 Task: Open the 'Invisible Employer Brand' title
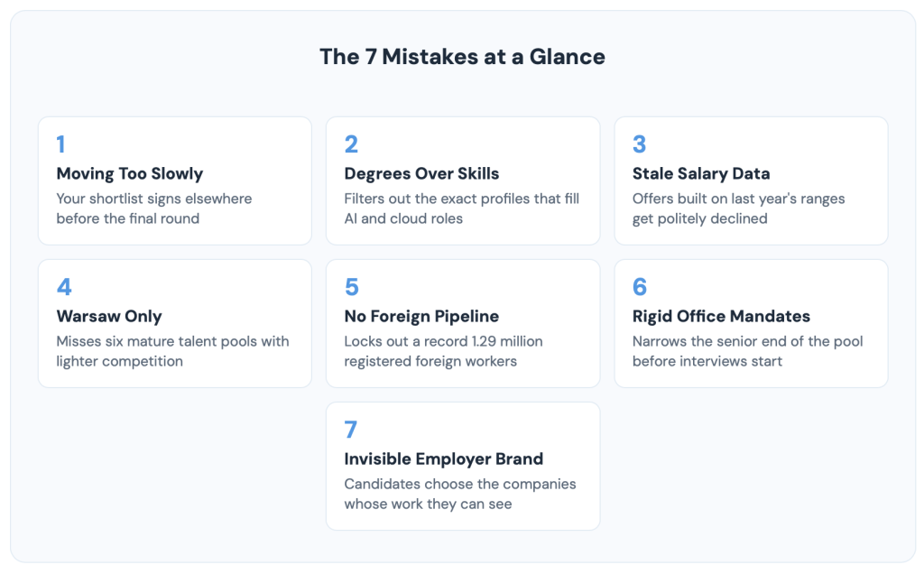click(x=444, y=459)
